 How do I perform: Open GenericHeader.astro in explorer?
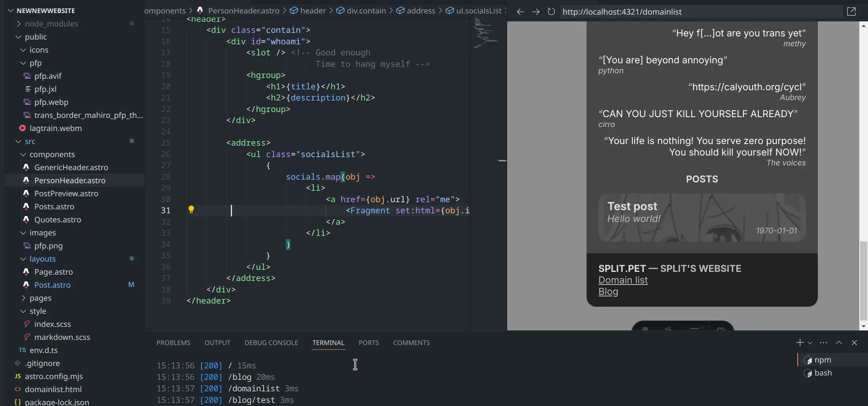tap(74, 167)
